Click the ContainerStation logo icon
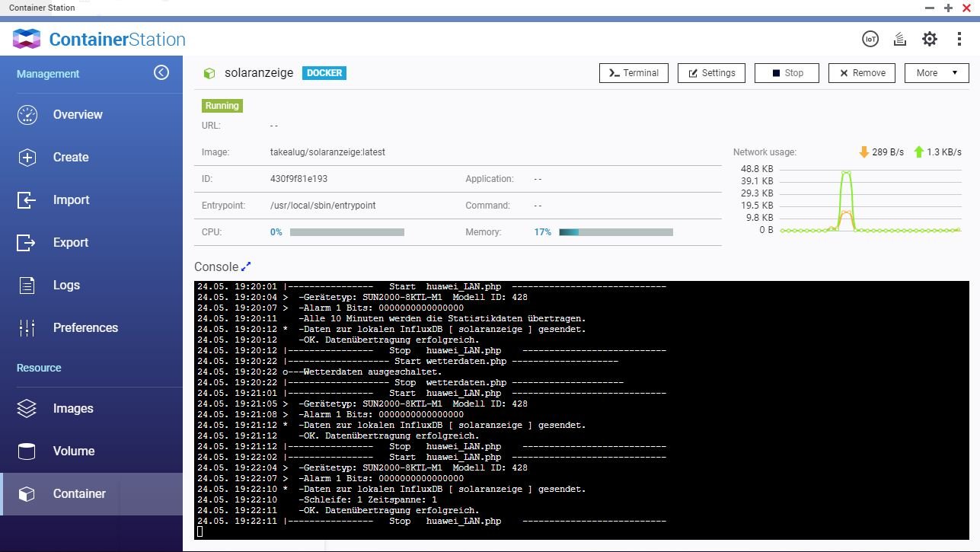The image size is (980, 552). click(27, 39)
